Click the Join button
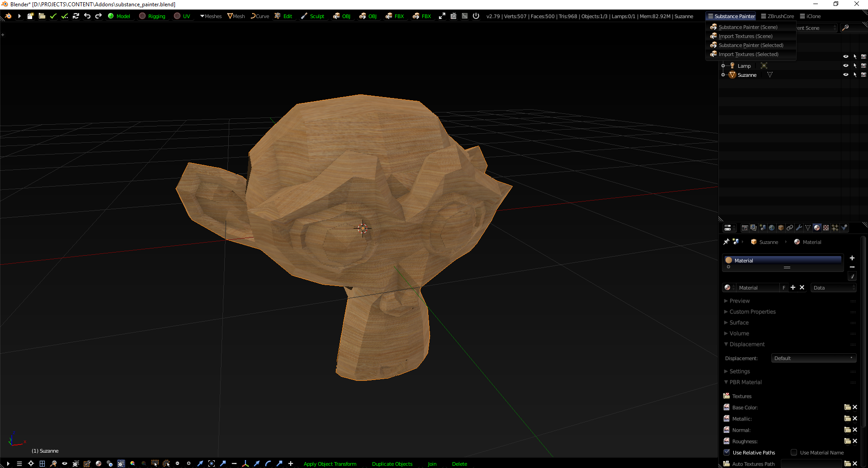The height and width of the screenshot is (468, 868). tap(432, 463)
